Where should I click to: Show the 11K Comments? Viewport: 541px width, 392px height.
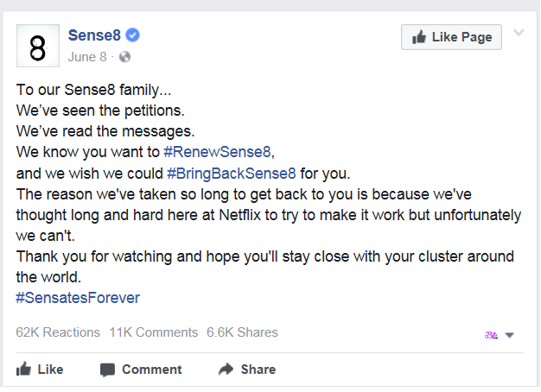153,332
